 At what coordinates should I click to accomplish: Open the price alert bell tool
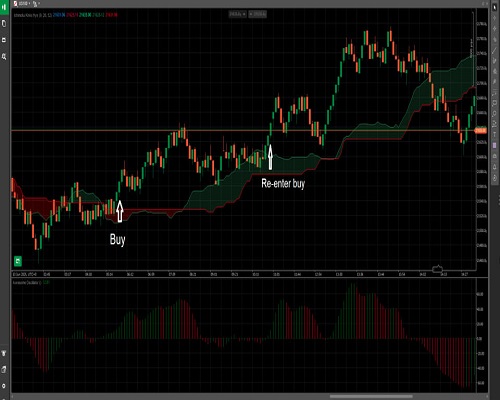[x=494, y=168]
